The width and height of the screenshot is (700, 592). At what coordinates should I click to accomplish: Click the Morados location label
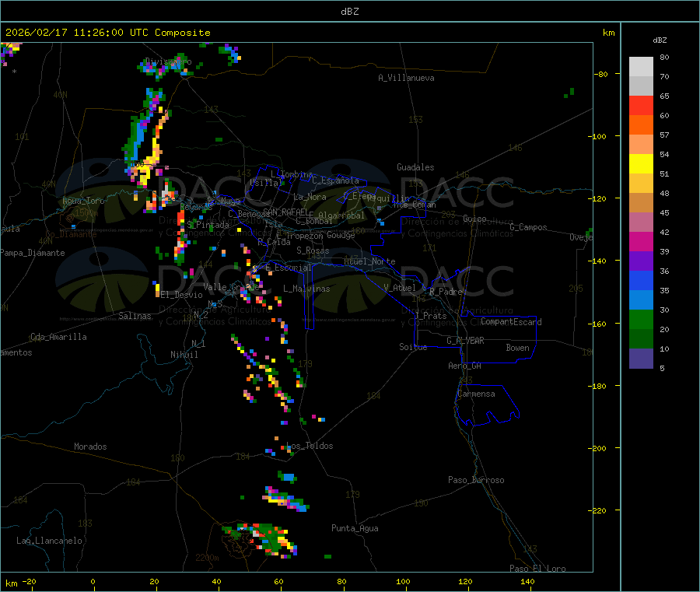[x=90, y=447]
